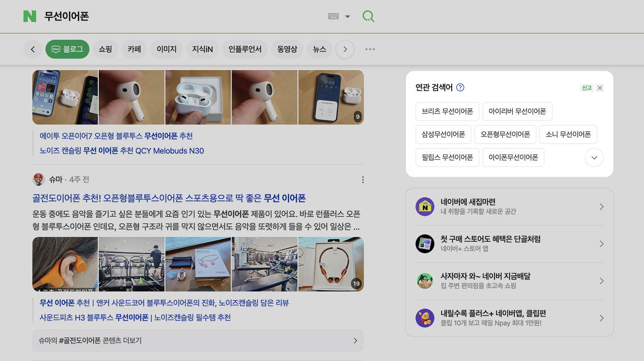Open the 골전도이어폰 추천 post title
This screenshot has width=644, height=361.
(169, 198)
